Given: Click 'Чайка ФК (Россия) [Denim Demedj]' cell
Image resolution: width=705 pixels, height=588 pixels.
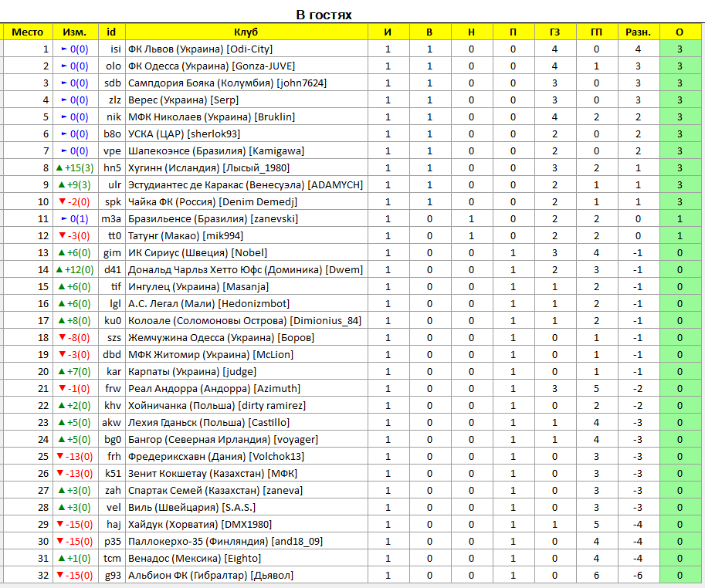Looking at the screenshot, I should (246, 201).
